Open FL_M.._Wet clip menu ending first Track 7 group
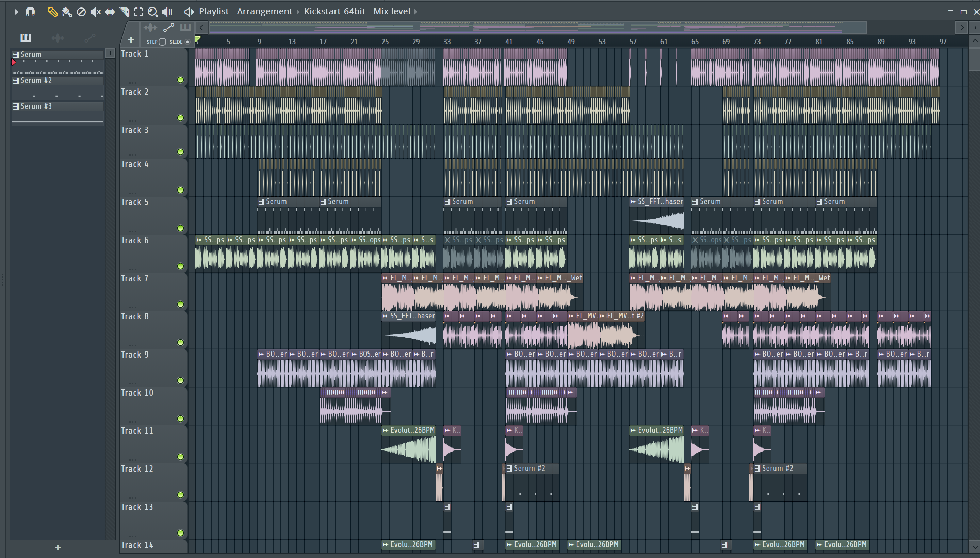Image resolution: width=980 pixels, height=558 pixels. tap(540, 278)
